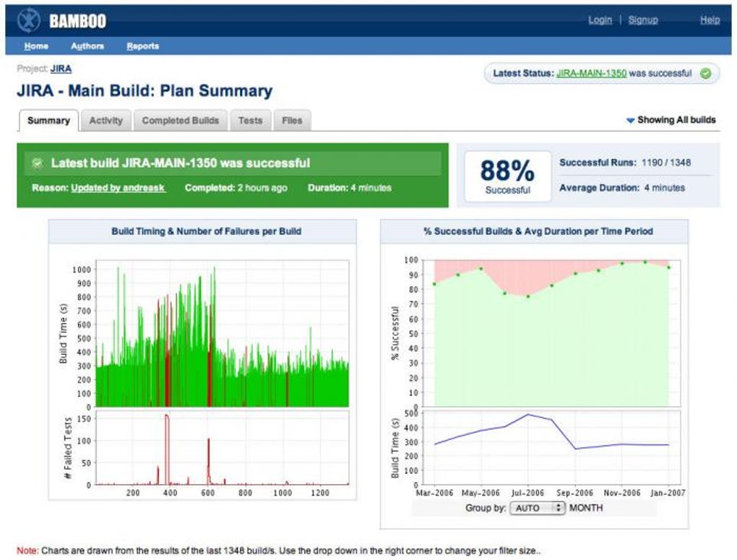This screenshot has height=560, width=737.
Task: Click the Failed Tests line chart
Action: click(223, 447)
